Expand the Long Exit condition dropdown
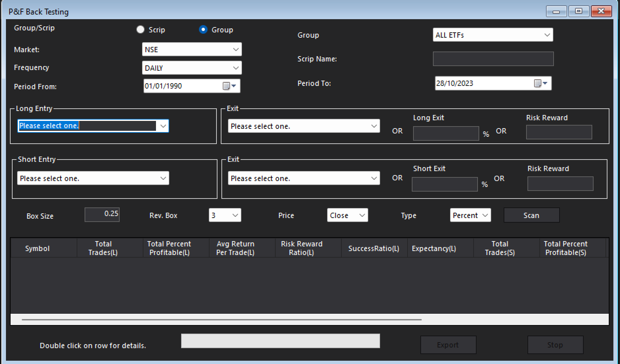620x364 pixels. (x=304, y=126)
